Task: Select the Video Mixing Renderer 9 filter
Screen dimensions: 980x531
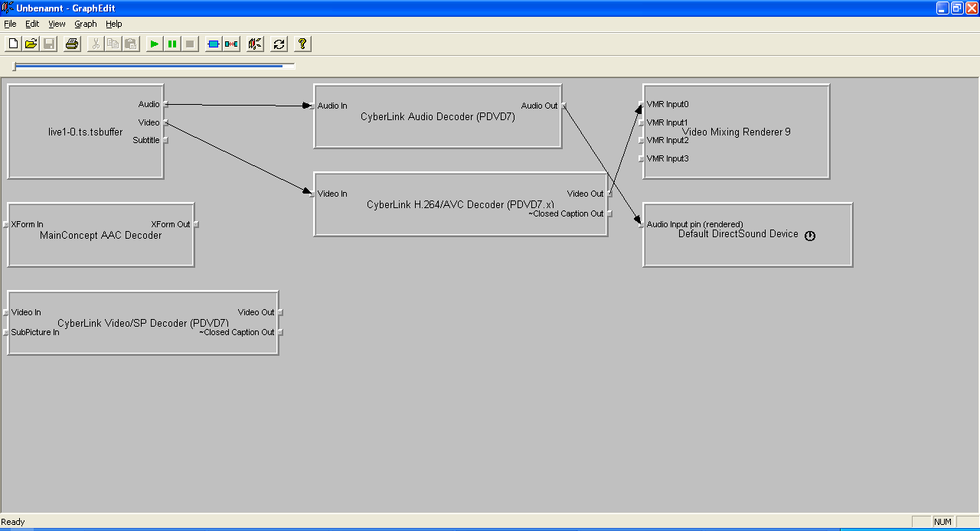Action: (736, 132)
